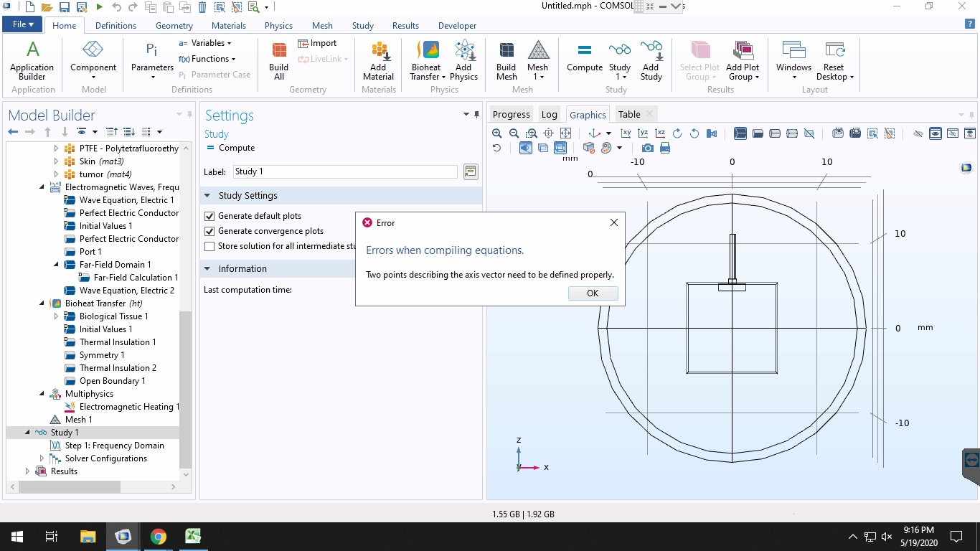The height and width of the screenshot is (551, 980).
Task: Take an image snapshot with the camera icon
Action: [x=648, y=148]
